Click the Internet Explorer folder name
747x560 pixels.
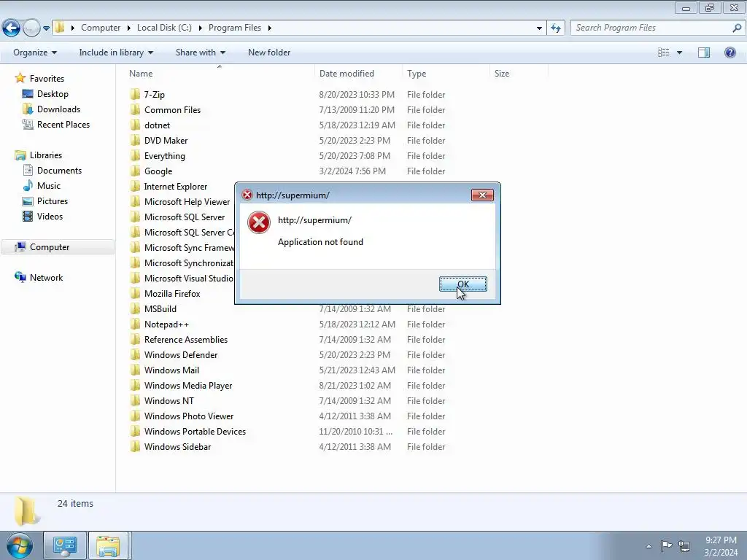pyautogui.click(x=175, y=186)
